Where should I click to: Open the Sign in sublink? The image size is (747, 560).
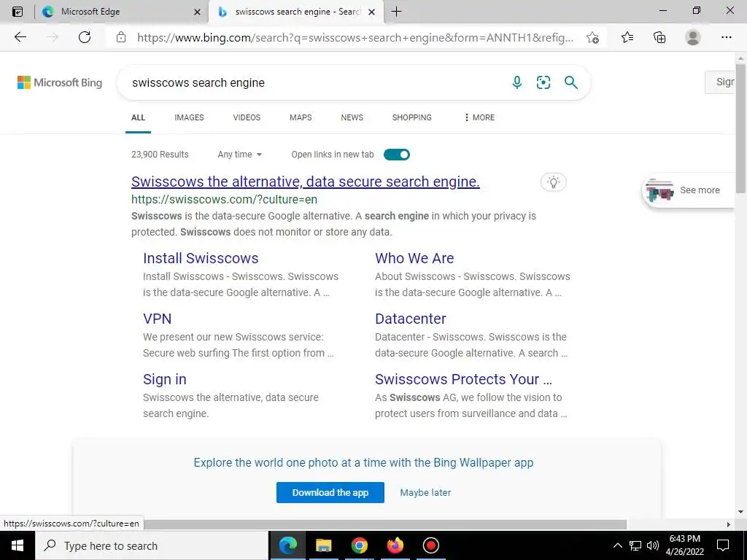click(164, 379)
